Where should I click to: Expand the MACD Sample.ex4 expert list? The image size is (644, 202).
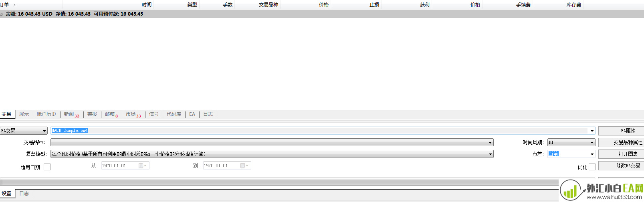592,131
